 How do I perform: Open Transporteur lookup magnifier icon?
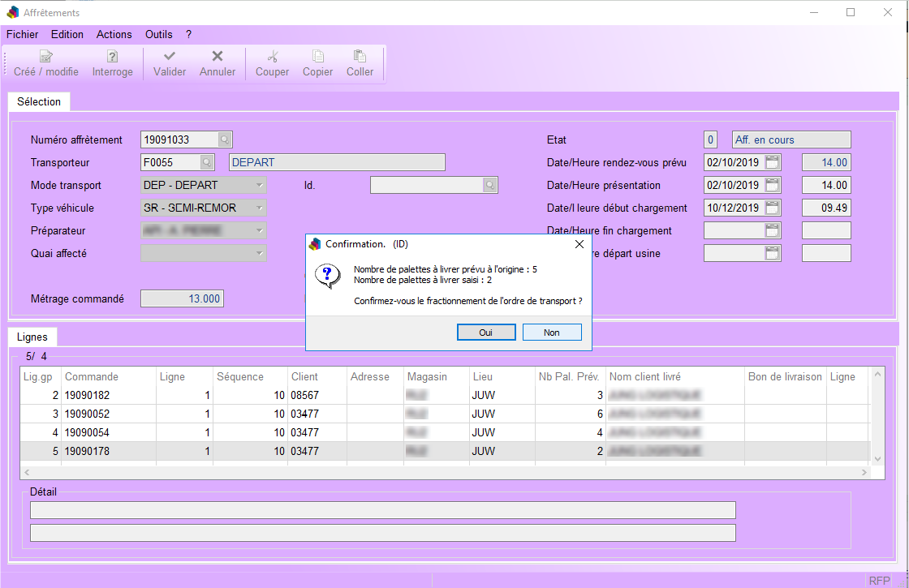[x=207, y=163]
